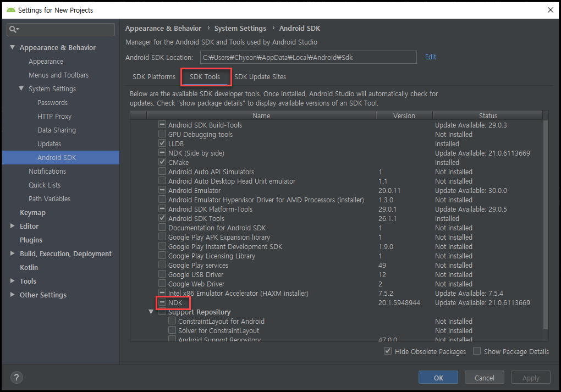Toggle the NDK (Side by side) checkbox
The height and width of the screenshot is (392, 561).
[x=162, y=153]
